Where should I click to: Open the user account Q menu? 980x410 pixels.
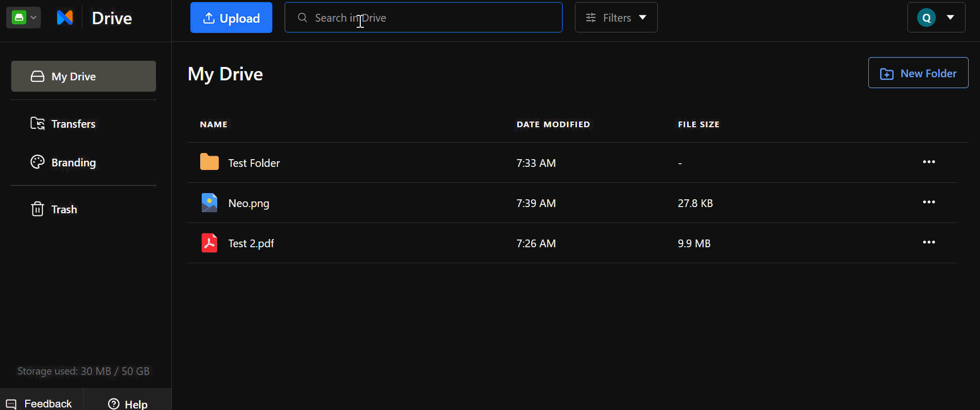pyautogui.click(x=936, y=18)
